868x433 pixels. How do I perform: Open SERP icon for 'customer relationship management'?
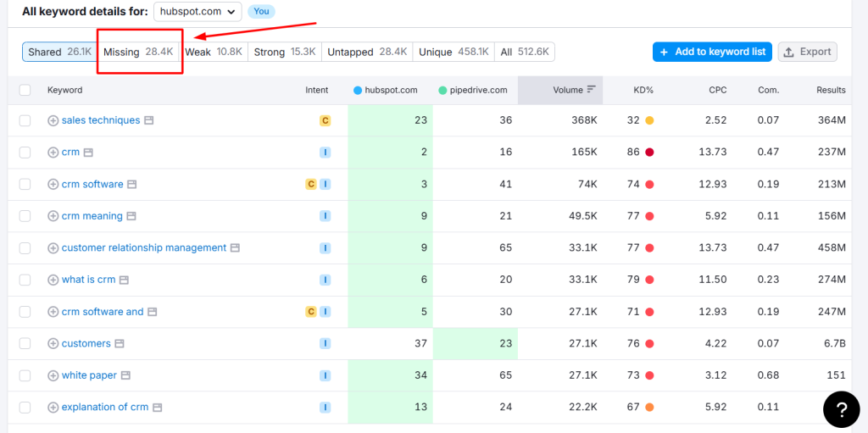(236, 248)
